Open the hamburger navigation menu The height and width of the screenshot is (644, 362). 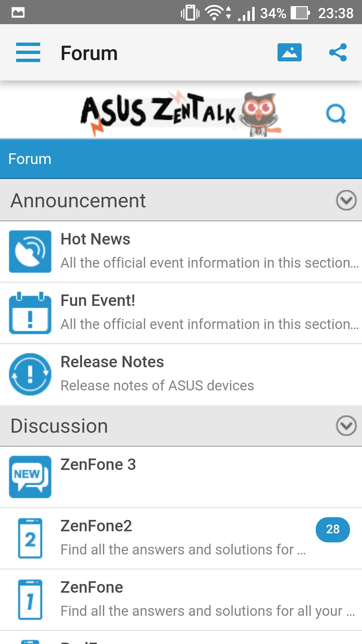(28, 52)
